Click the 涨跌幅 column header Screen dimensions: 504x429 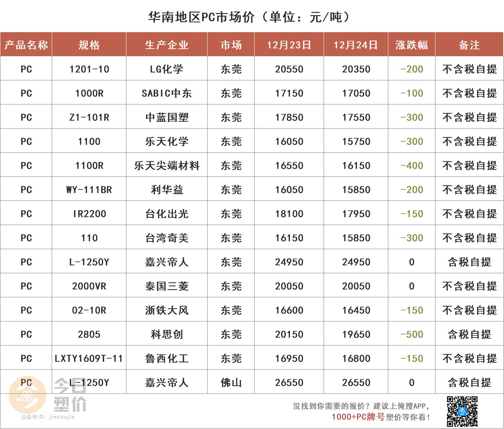pyautogui.click(x=412, y=45)
